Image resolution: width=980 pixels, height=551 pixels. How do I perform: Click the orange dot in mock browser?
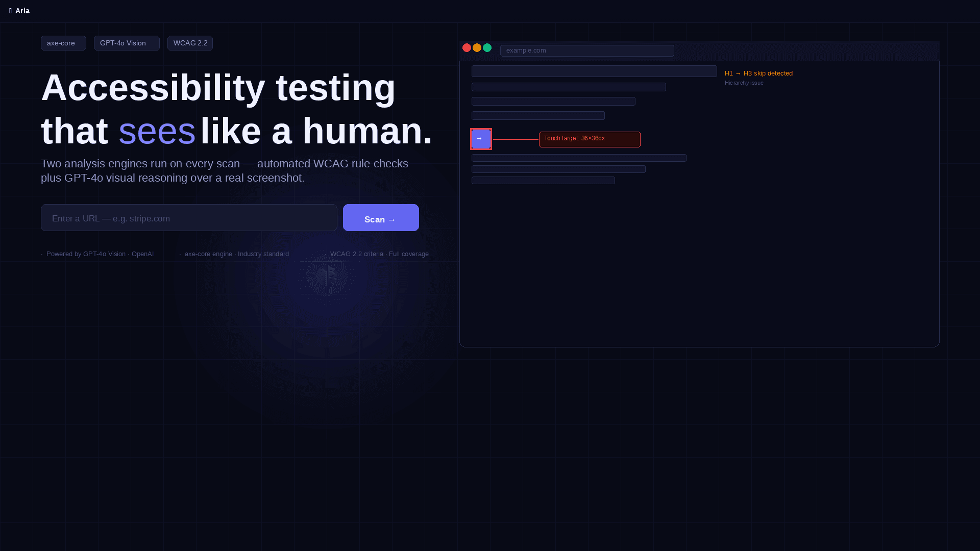(477, 48)
